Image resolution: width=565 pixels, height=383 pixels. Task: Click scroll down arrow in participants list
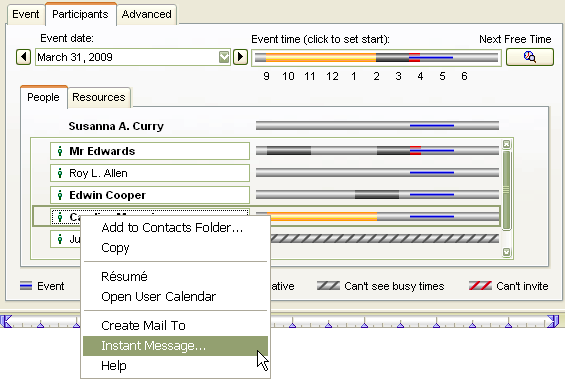(x=506, y=252)
